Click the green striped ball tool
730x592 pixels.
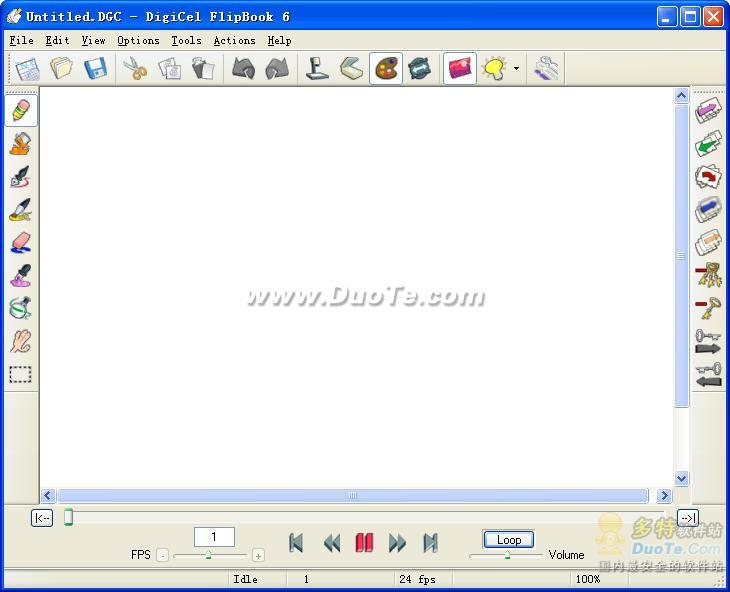click(x=21, y=308)
